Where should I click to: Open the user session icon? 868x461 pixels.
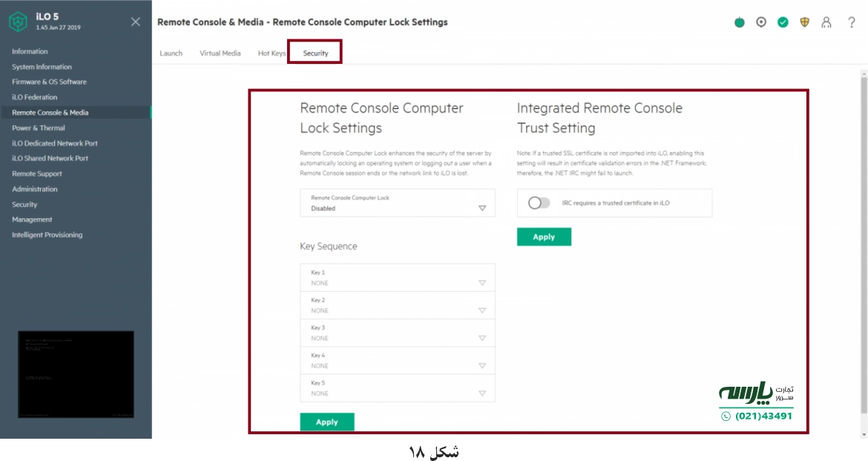click(827, 23)
